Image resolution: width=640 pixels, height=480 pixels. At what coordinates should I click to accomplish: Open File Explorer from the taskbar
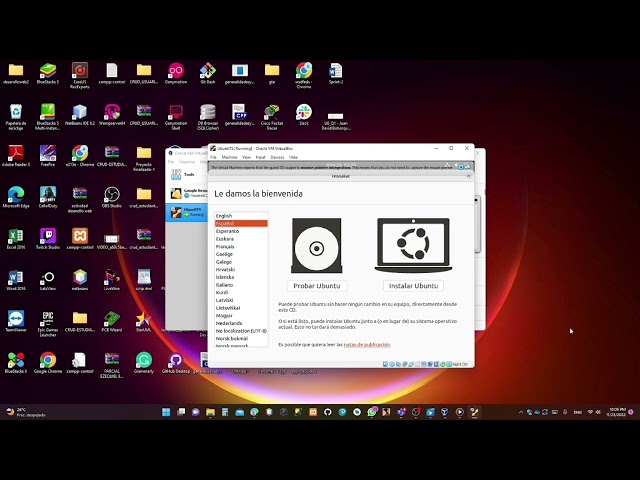(x=210, y=412)
